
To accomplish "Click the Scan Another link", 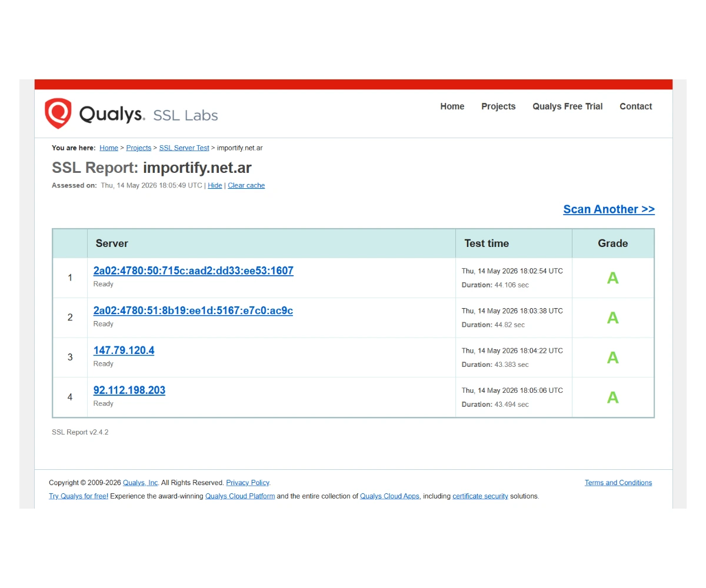I will [609, 209].
